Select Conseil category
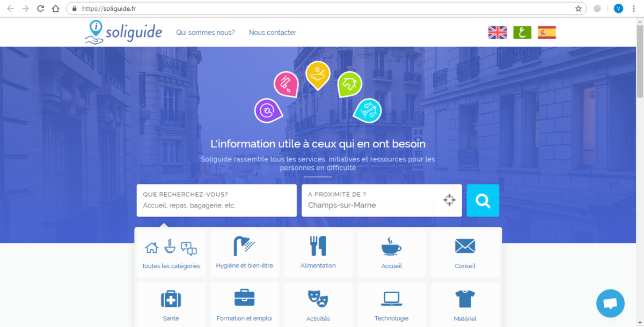 [x=465, y=254]
